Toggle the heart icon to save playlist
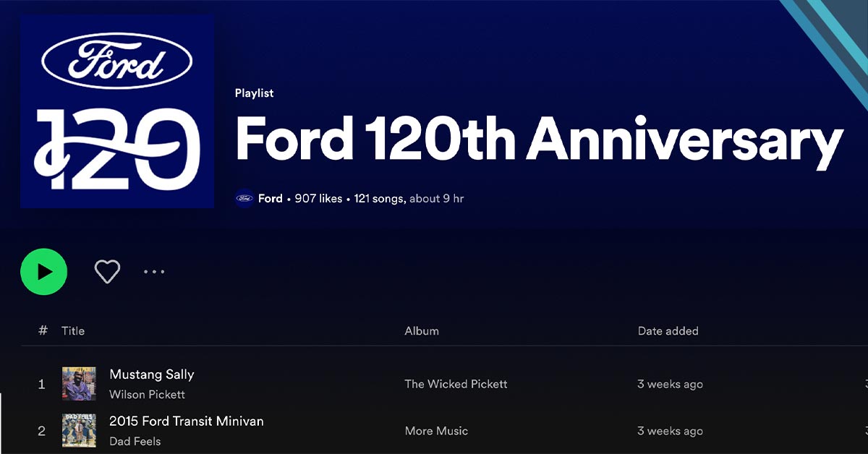 click(x=107, y=270)
